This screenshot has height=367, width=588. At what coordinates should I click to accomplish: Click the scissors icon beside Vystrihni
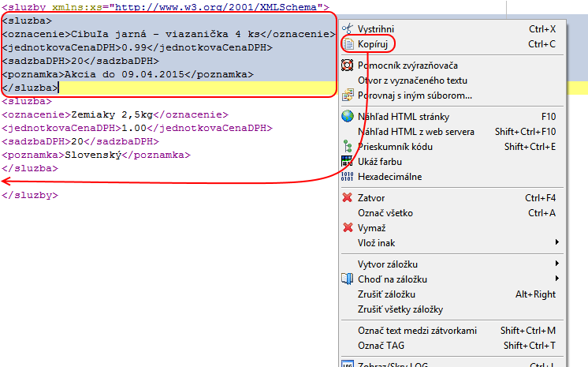347,29
